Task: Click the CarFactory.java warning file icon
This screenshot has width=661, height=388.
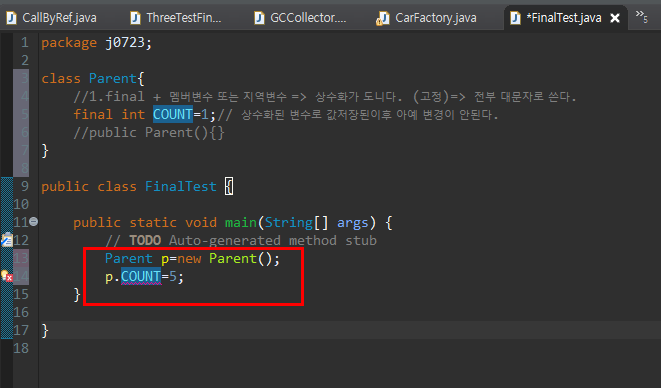Action: [x=382, y=18]
